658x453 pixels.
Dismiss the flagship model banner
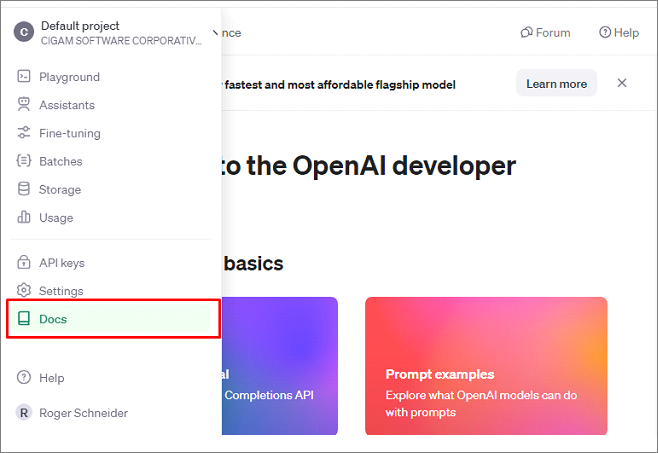[622, 83]
